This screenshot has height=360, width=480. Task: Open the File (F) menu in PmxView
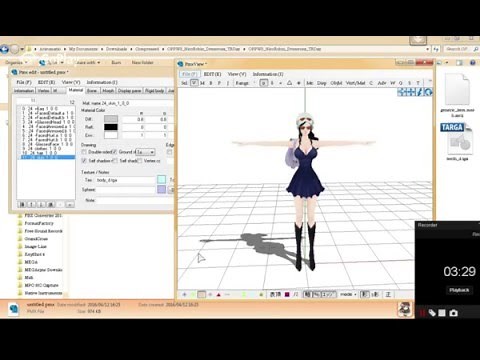(189, 74)
